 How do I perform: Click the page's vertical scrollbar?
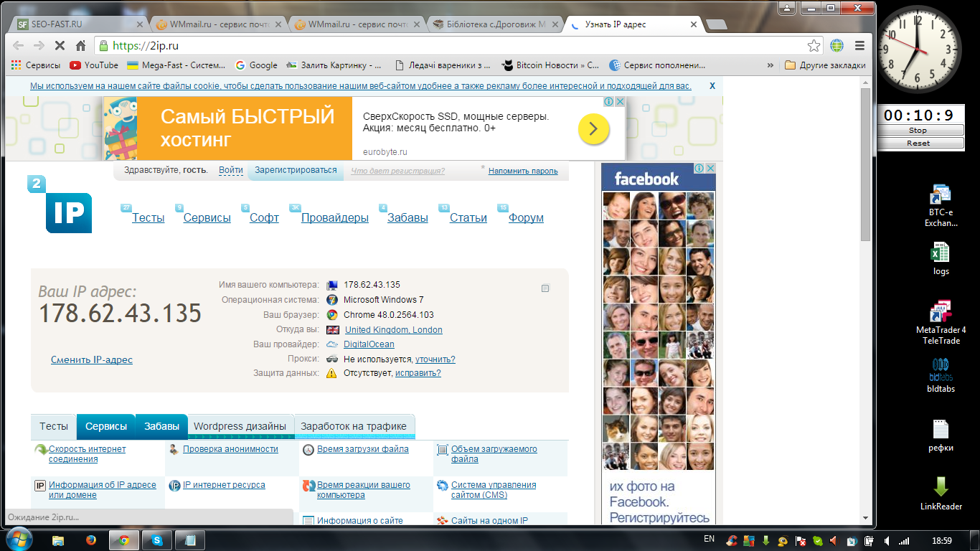click(x=866, y=165)
